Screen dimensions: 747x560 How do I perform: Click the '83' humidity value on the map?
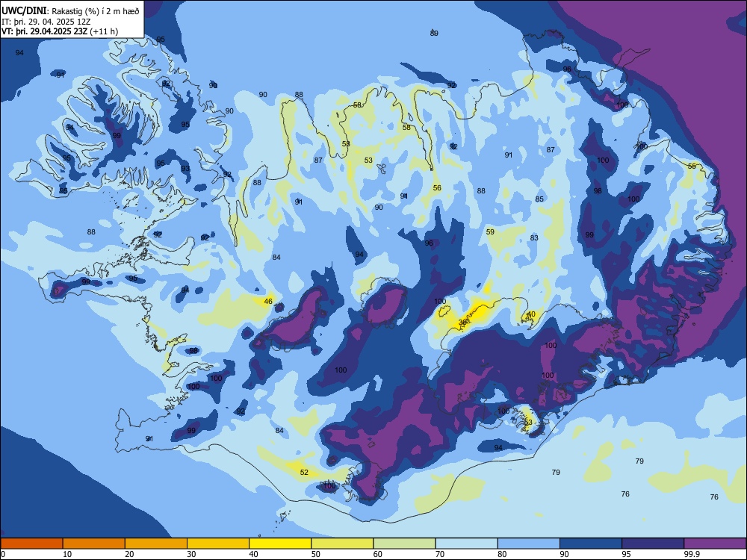[534, 237]
